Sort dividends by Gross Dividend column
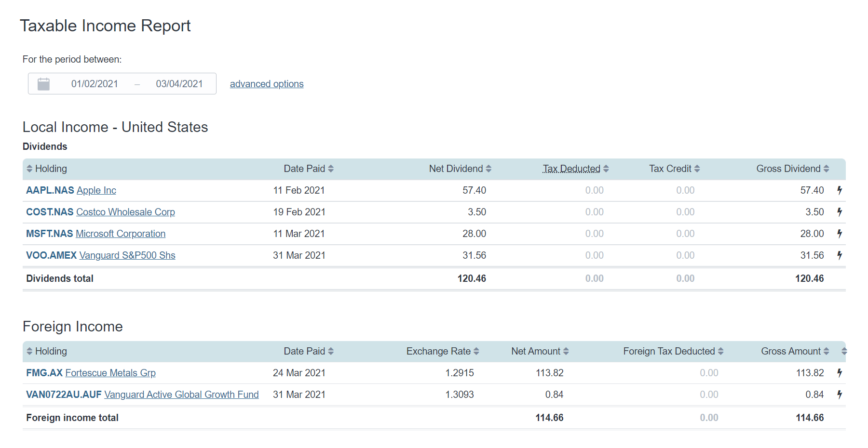 [793, 169]
